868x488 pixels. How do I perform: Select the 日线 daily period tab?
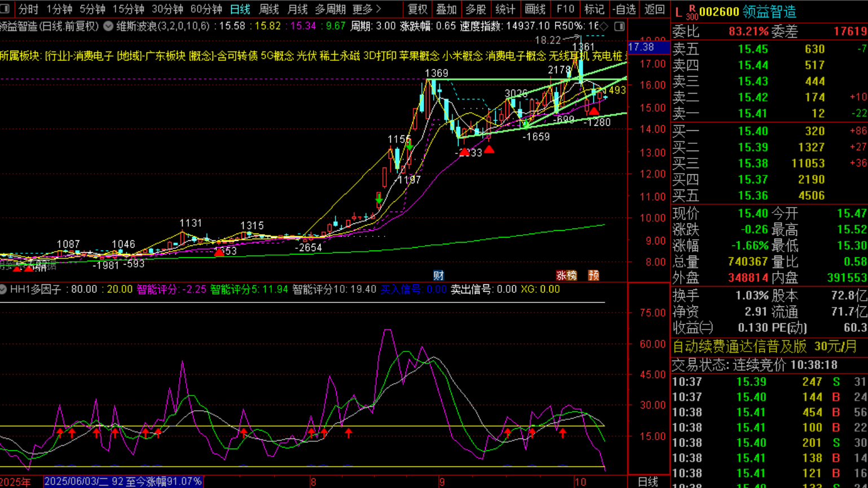point(240,9)
